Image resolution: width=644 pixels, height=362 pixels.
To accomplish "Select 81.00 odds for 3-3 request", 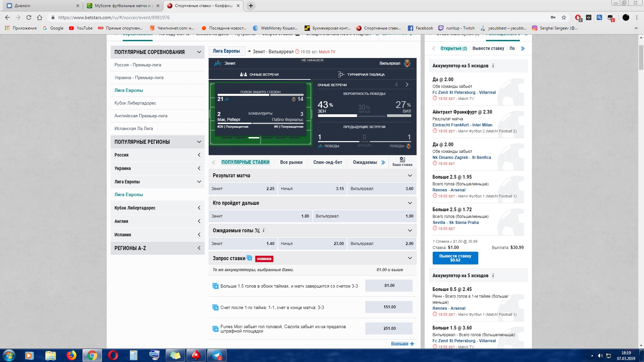I will point(389,286).
